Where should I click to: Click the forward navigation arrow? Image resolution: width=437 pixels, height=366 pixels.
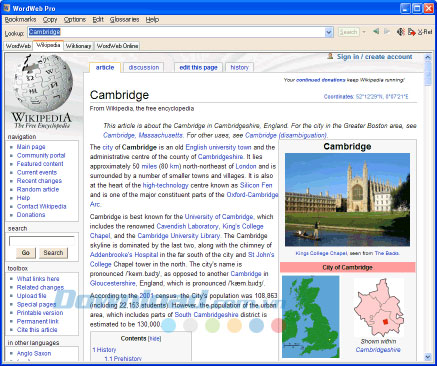click(x=387, y=32)
